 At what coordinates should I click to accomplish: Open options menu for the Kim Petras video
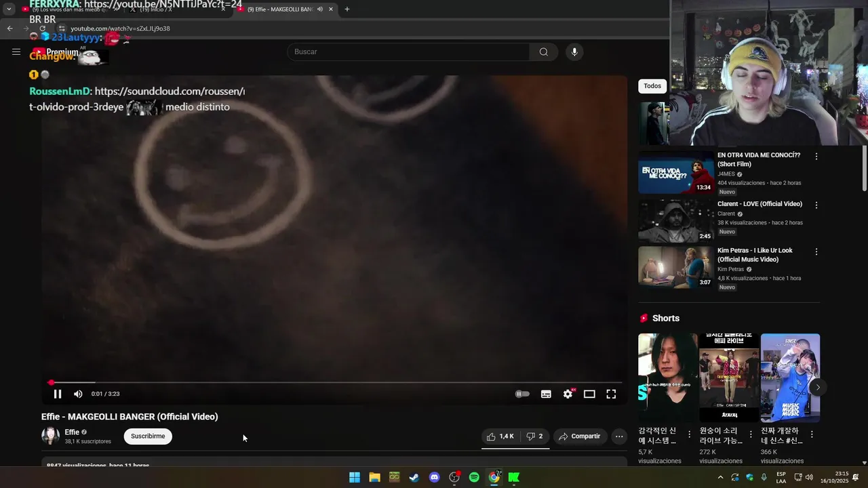(816, 251)
